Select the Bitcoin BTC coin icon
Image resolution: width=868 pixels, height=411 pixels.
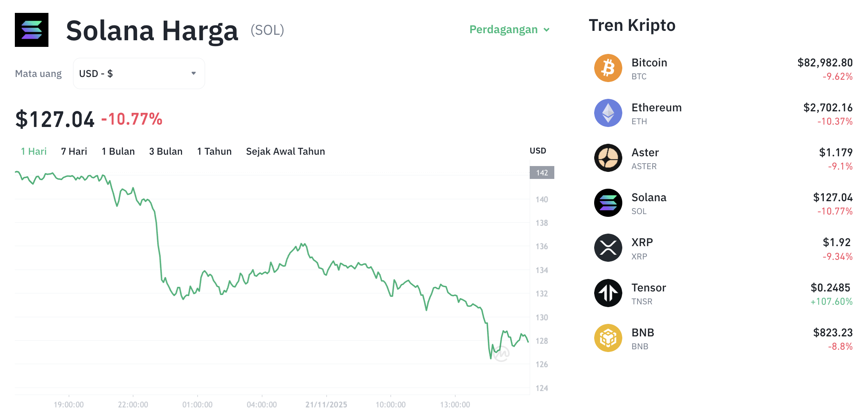608,68
